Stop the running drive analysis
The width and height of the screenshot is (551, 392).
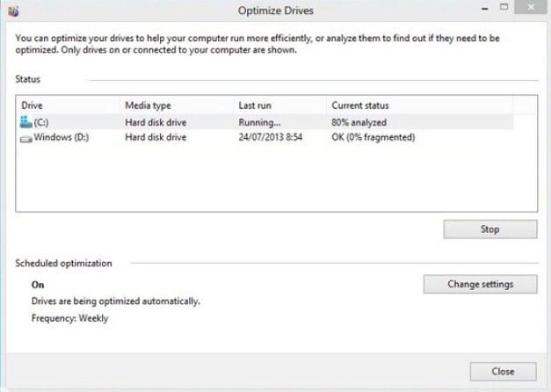[490, 229]
